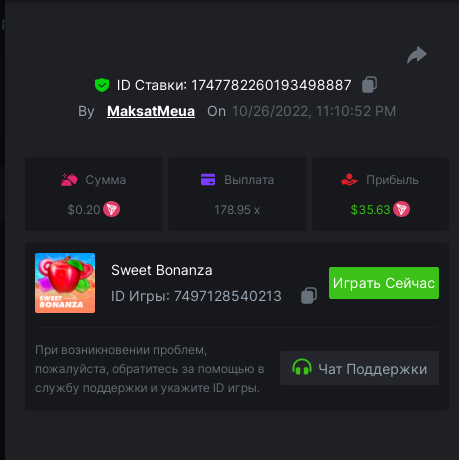Click the green verified shield icon

(x=102, y=85)
